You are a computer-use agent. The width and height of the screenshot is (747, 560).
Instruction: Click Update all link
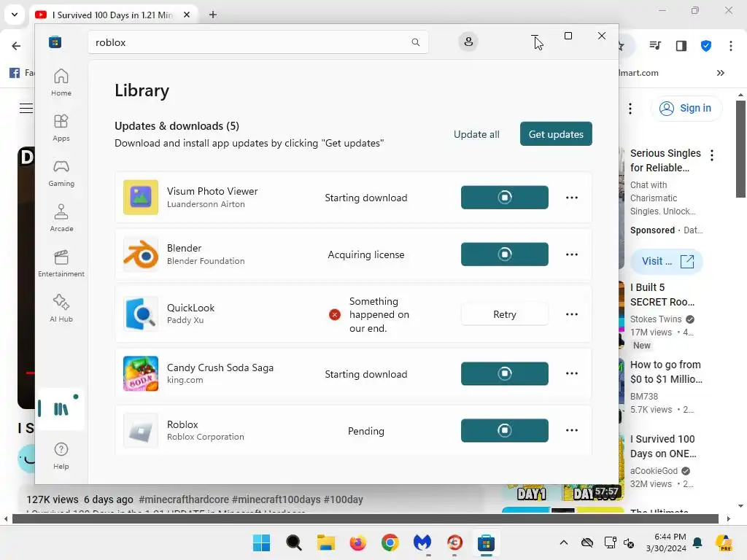click(x=476, y=134)
